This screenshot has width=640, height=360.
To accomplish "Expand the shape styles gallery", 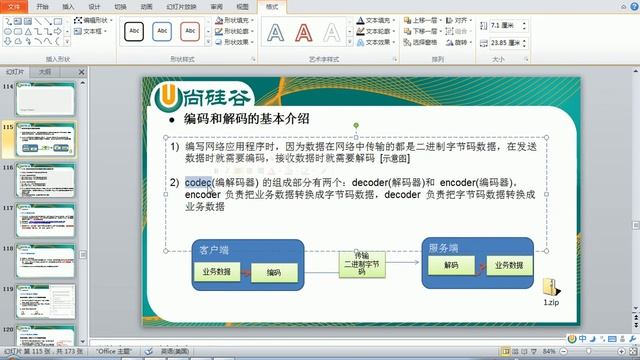I will (208, 42).
